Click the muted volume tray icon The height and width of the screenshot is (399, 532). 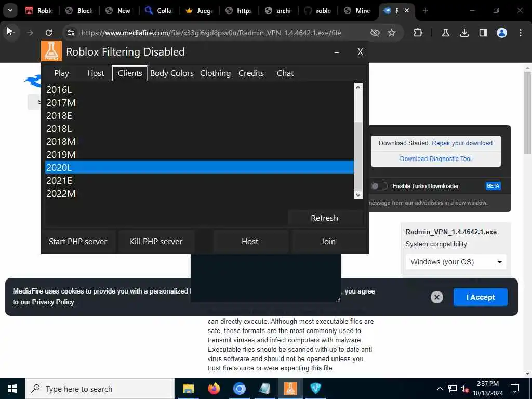tap(465, 389)
